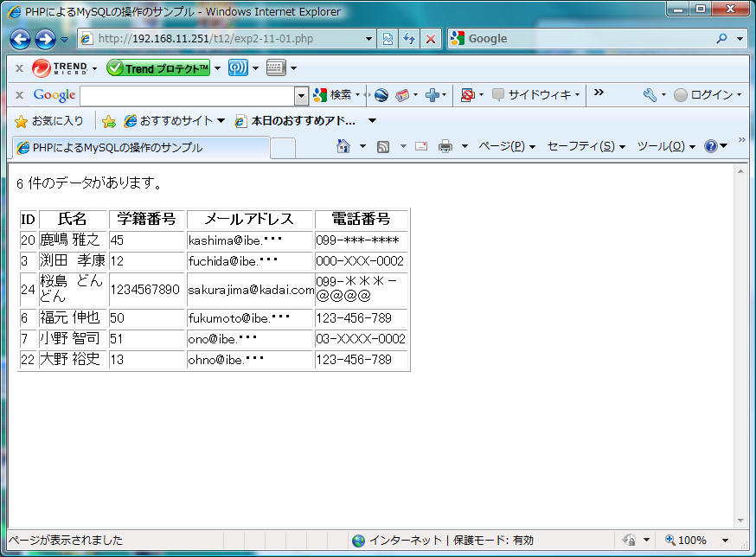This screenshot has width=756, height=557.
Task: Click the Print icon
Action: click(445, 146)
